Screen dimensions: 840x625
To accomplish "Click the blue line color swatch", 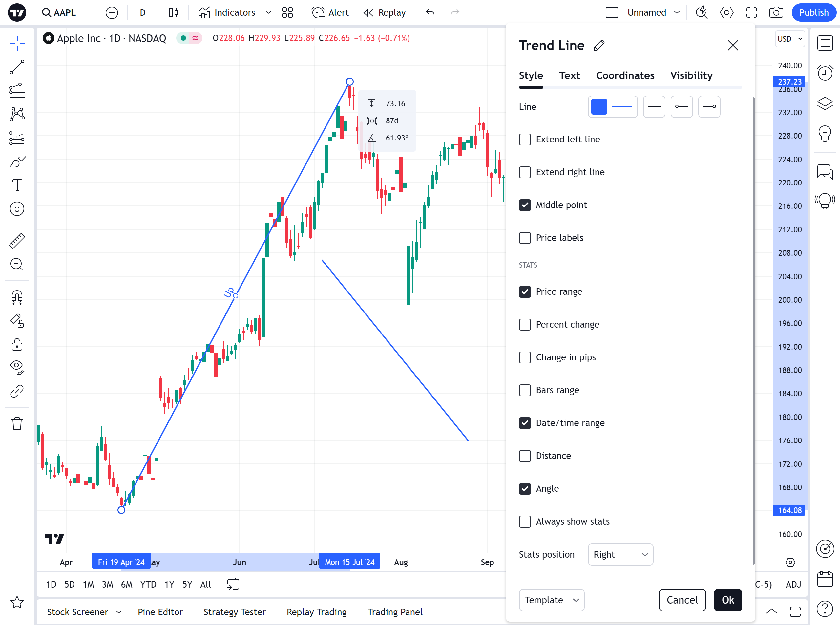I will pyautogui.click(x=599, y=107).
